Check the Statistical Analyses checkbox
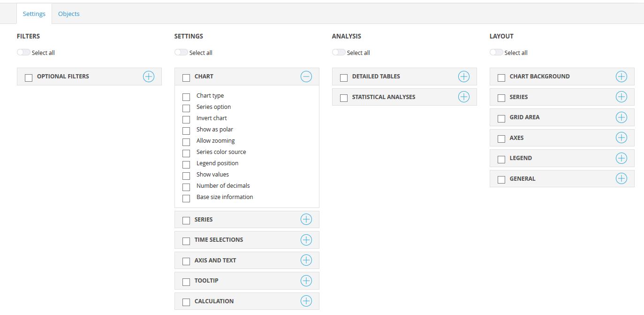Image resolution: width=644 pixels, height=315 pixels. coord(344,98)
